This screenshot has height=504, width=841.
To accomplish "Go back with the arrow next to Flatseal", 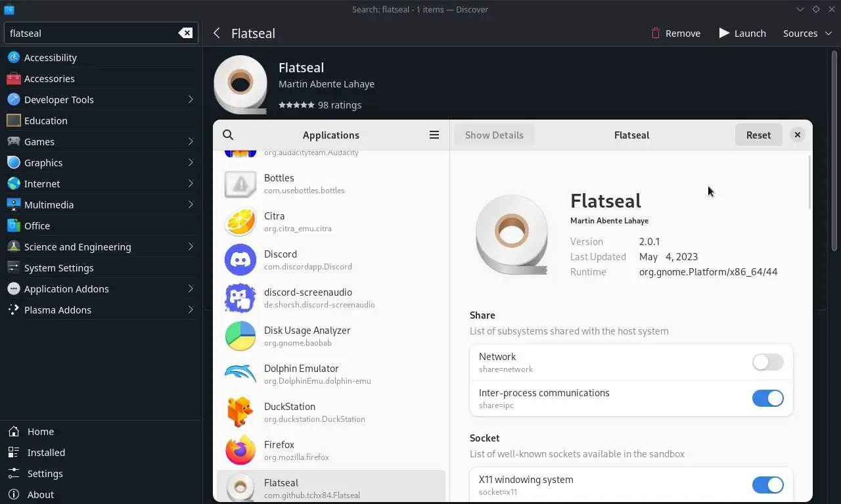I will [217, 33].
